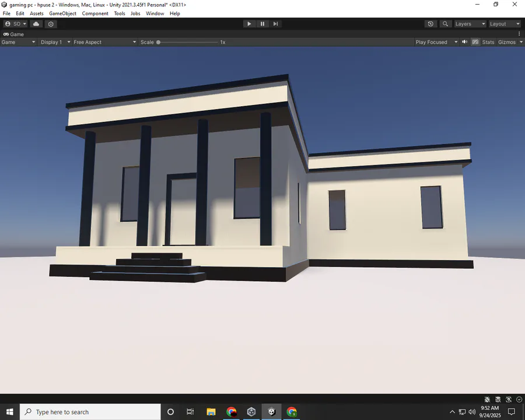Toggle the Stats overlay button
Viewport: 525px width, 420px height.
coord(488,42)
